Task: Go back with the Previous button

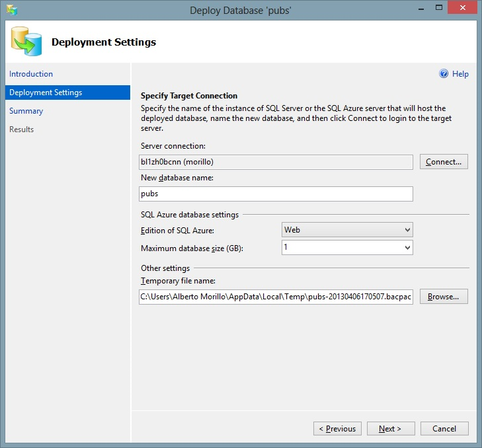Action: tap(337, 428)
